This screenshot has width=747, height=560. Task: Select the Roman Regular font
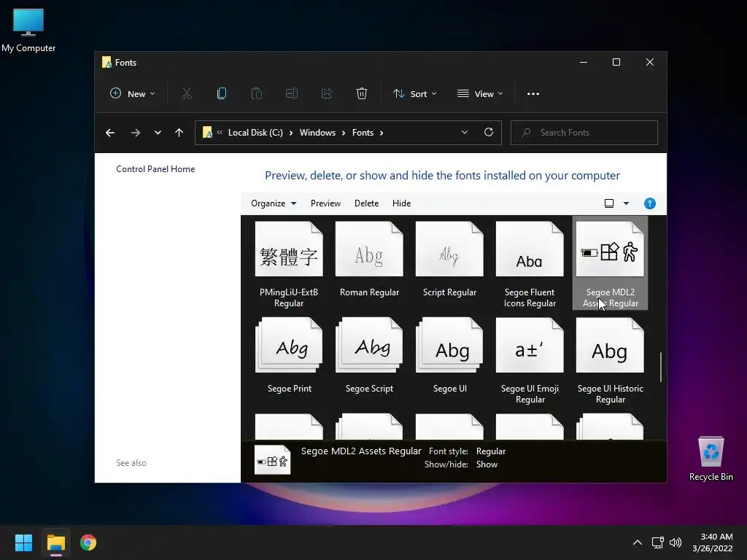(x=369, y=260)
